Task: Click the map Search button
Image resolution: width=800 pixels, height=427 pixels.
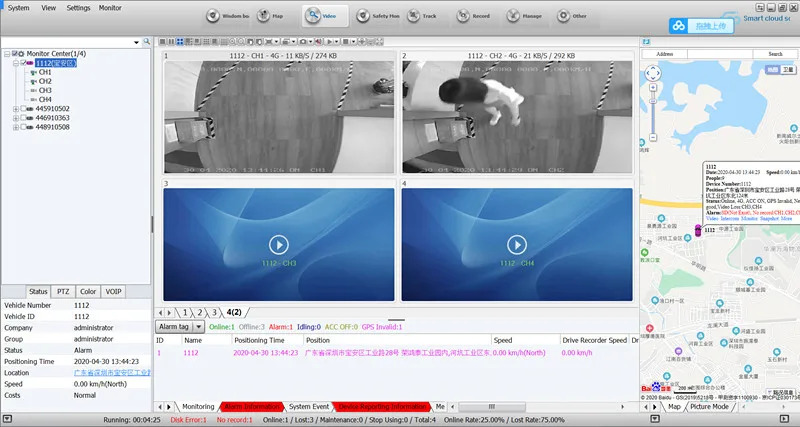Action: [775, 54]
